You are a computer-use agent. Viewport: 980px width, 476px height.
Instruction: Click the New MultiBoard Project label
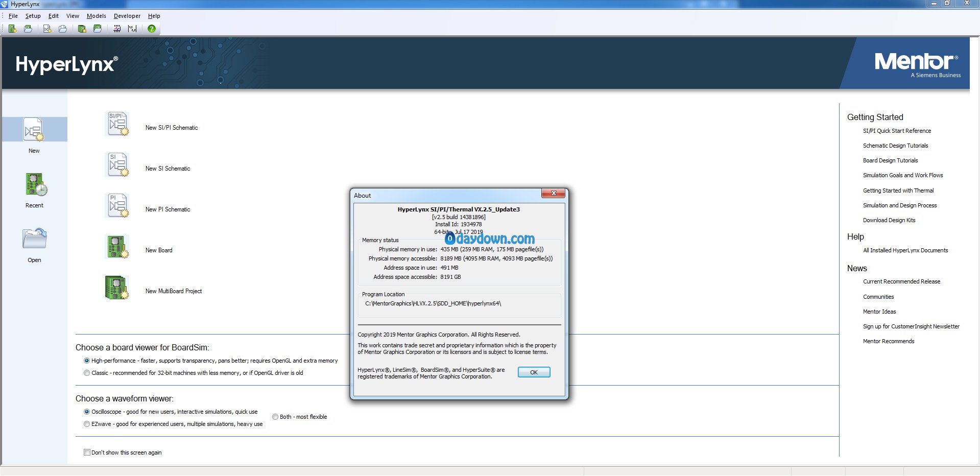[174, 291]
